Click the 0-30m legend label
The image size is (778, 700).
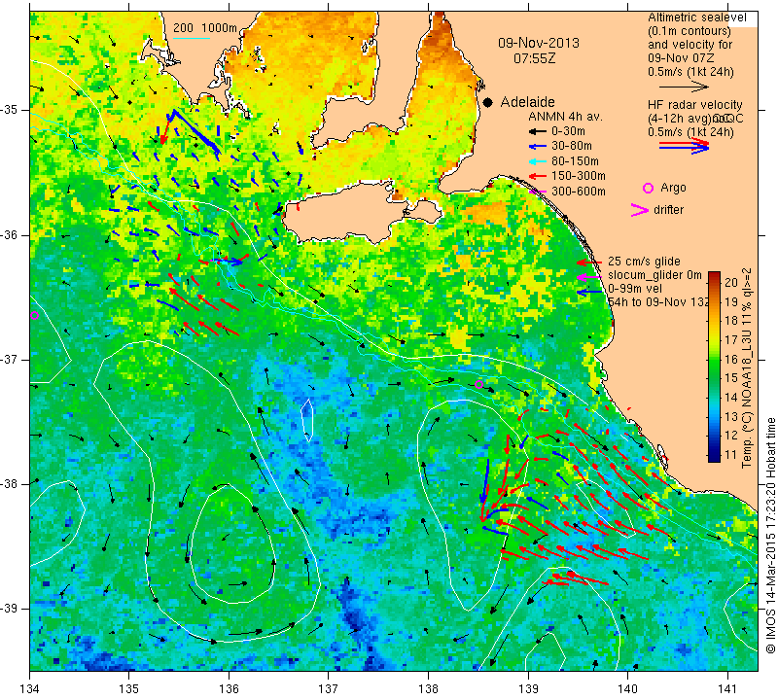tap(568, 131)
